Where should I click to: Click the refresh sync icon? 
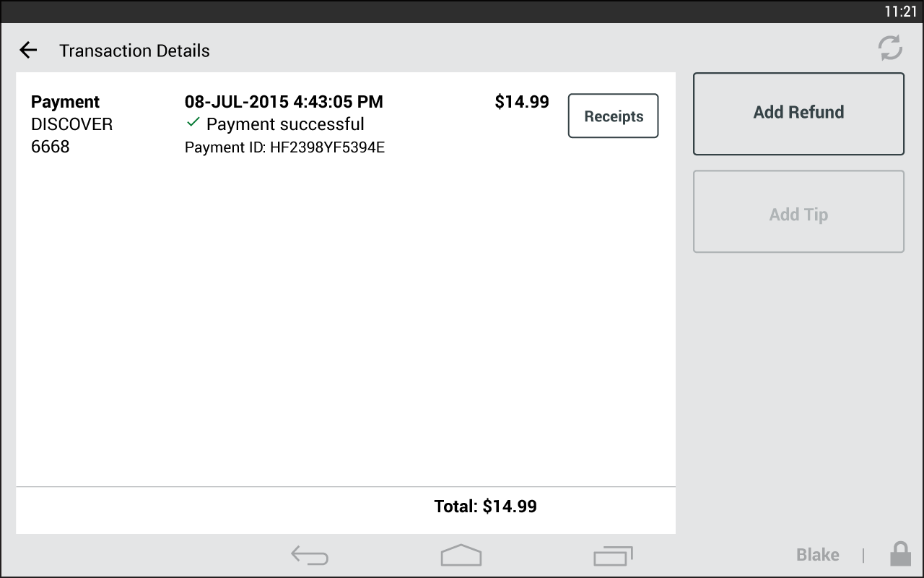point(890,48)
